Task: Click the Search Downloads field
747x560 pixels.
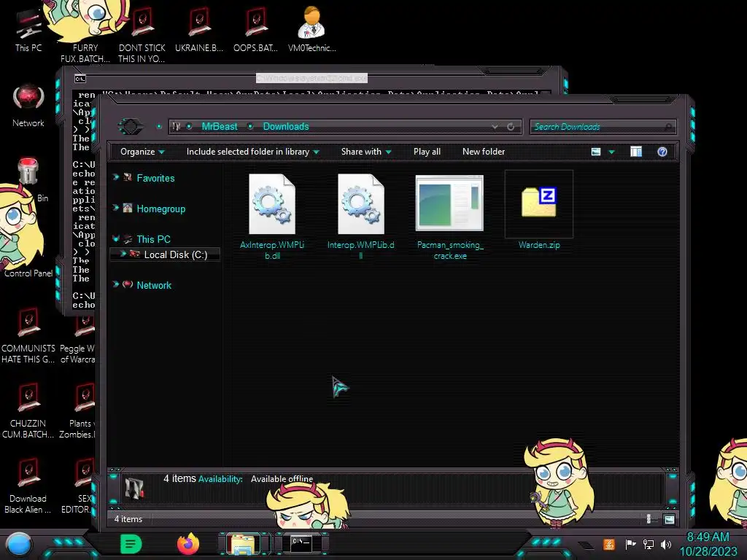Action: coord(603,127)
